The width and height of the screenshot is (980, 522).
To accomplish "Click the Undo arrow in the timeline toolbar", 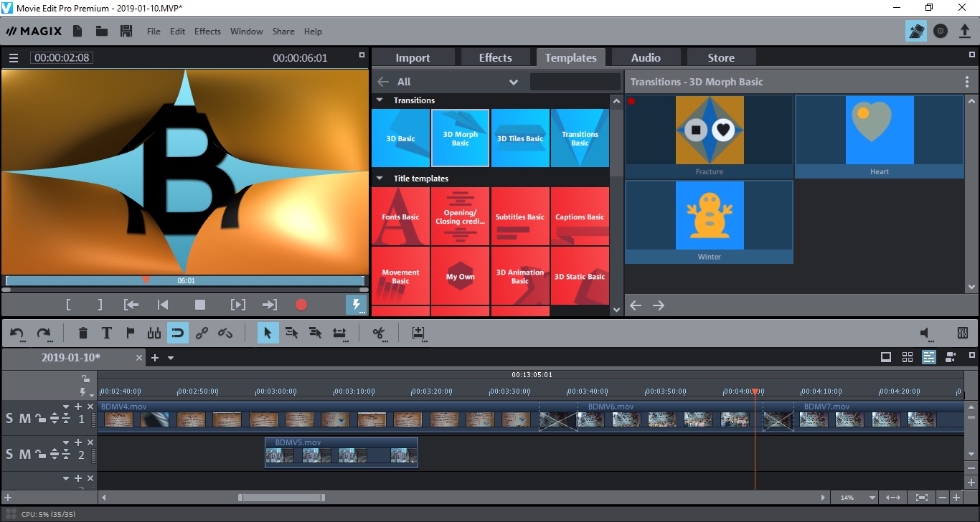I will 17,333.
